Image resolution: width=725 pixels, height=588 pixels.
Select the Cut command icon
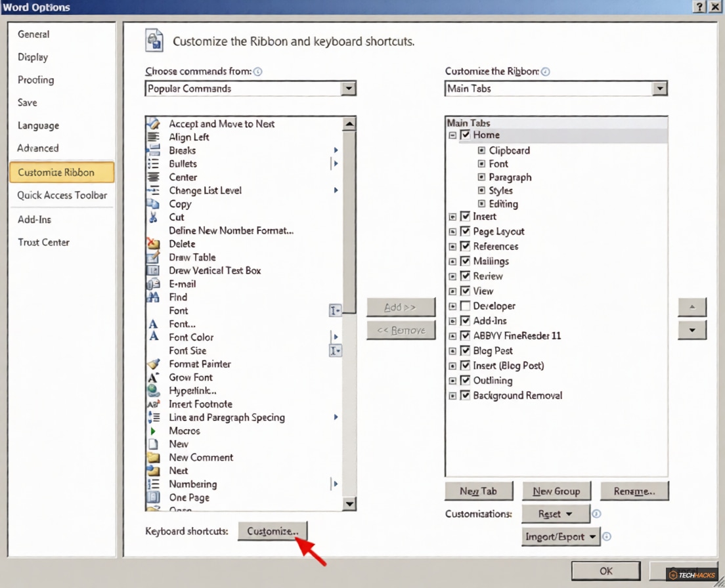pyautogui.click(x=154, y=217)
